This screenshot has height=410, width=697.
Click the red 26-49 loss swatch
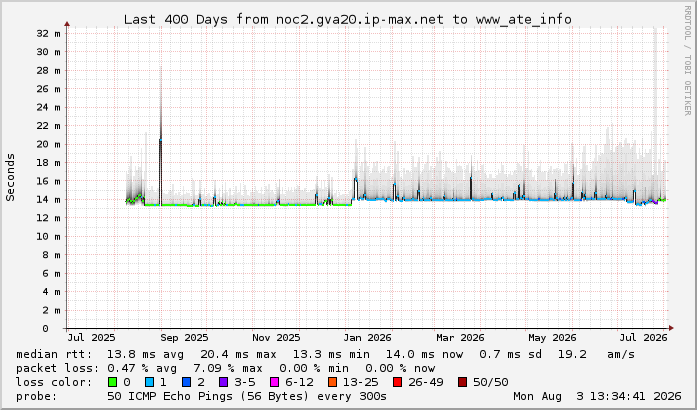pos(397,382)
